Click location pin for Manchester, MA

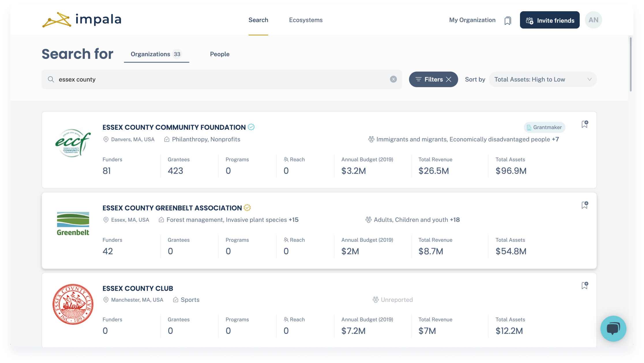pos(106,300)
